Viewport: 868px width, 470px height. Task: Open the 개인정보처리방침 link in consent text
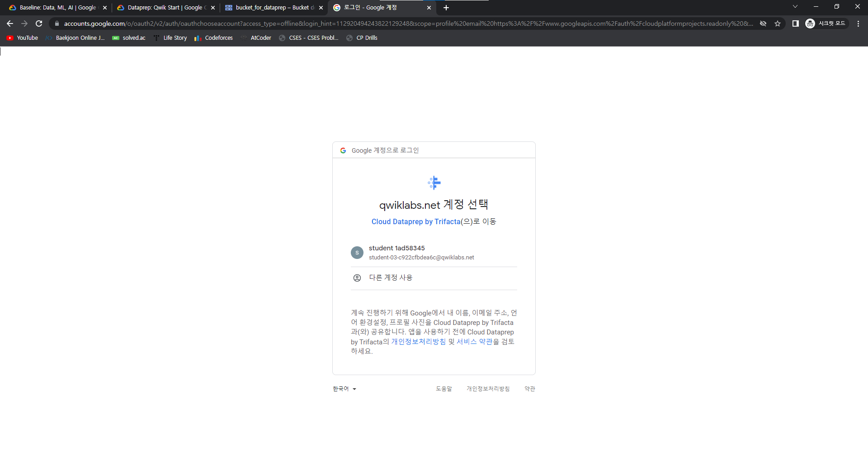tap(419, 342)
